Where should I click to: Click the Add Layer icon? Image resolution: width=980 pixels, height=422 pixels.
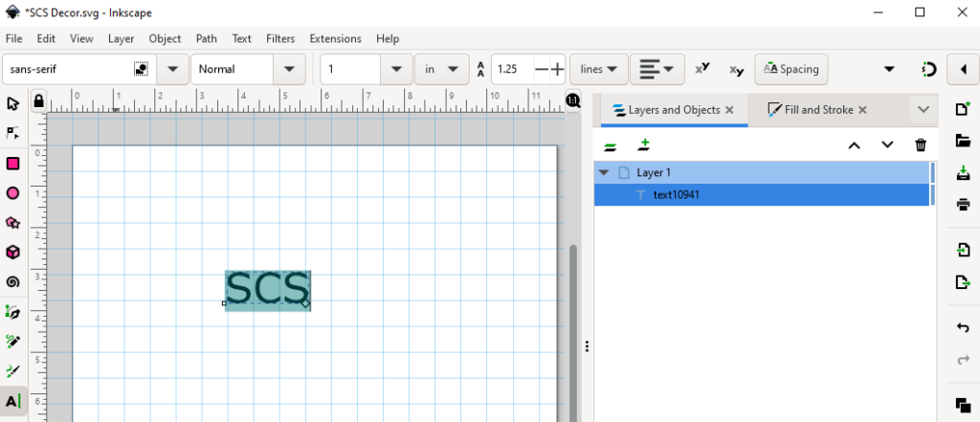[644, 145]
